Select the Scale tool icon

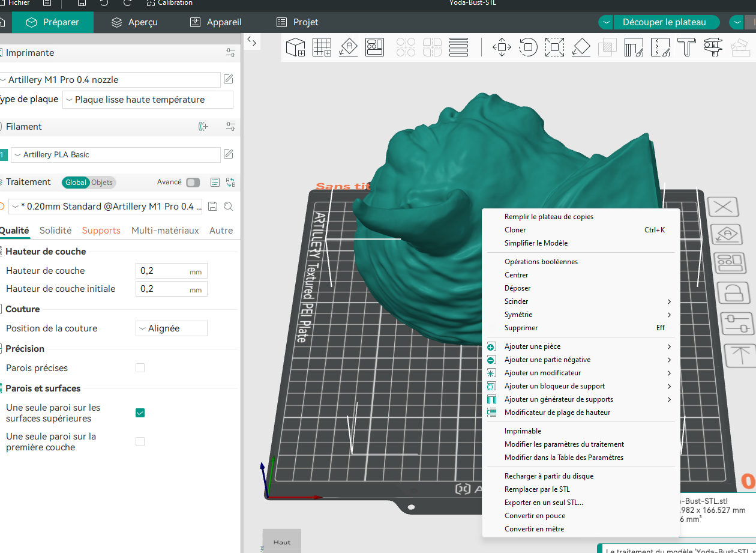[554, 47]
